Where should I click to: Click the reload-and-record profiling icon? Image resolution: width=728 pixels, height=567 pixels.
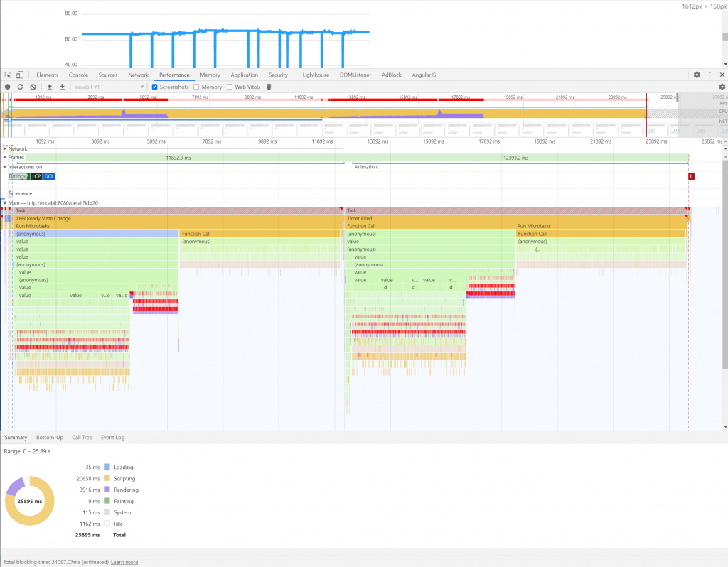pyautogui.click(x=21, y=86)
